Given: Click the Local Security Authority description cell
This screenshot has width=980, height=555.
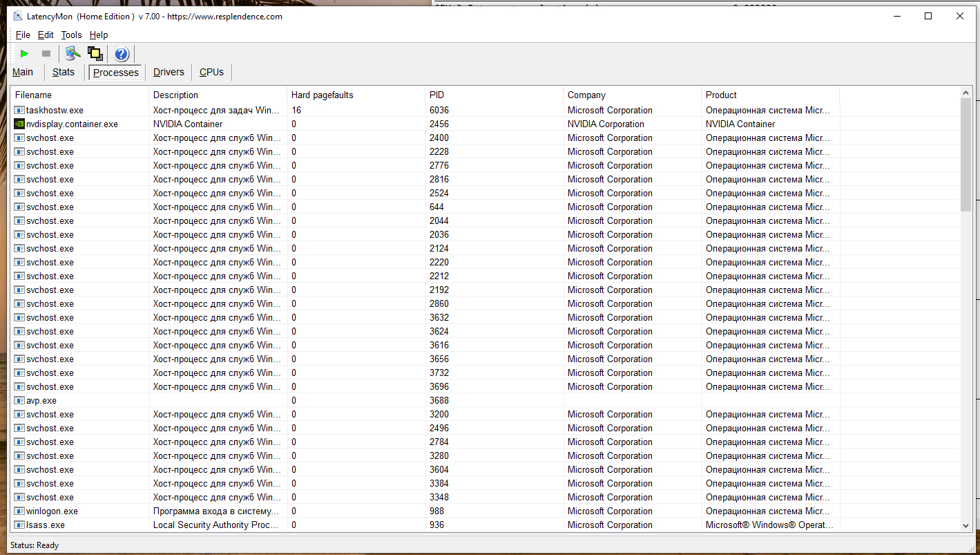Looking at the screenshot, I should (x=217, y=525).
